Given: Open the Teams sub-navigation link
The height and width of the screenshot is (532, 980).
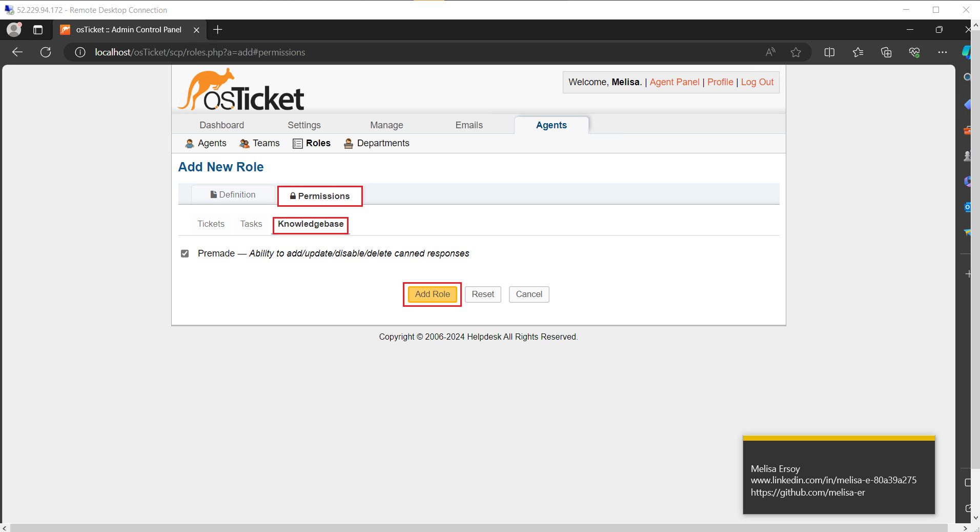Looking at the screenshot, I should click(x=260, y=143).
